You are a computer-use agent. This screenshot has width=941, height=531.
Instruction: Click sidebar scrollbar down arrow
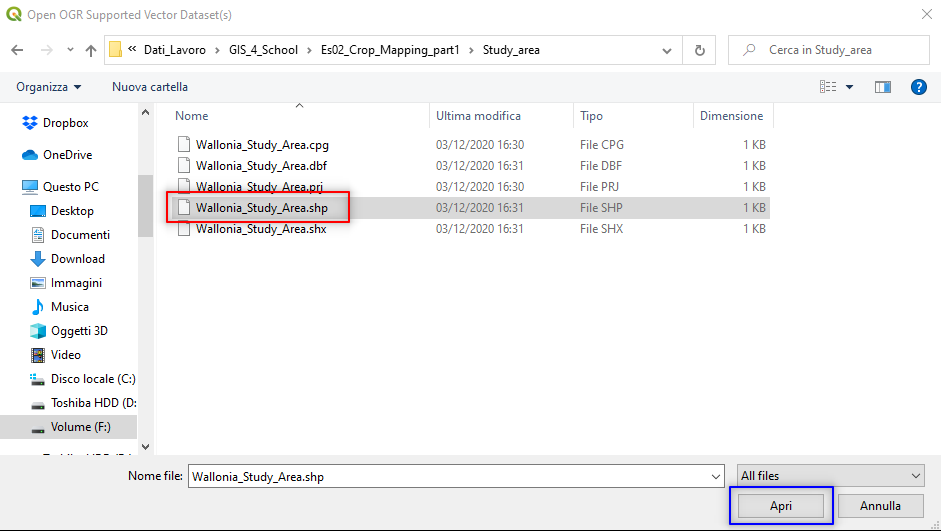[145, 446]
